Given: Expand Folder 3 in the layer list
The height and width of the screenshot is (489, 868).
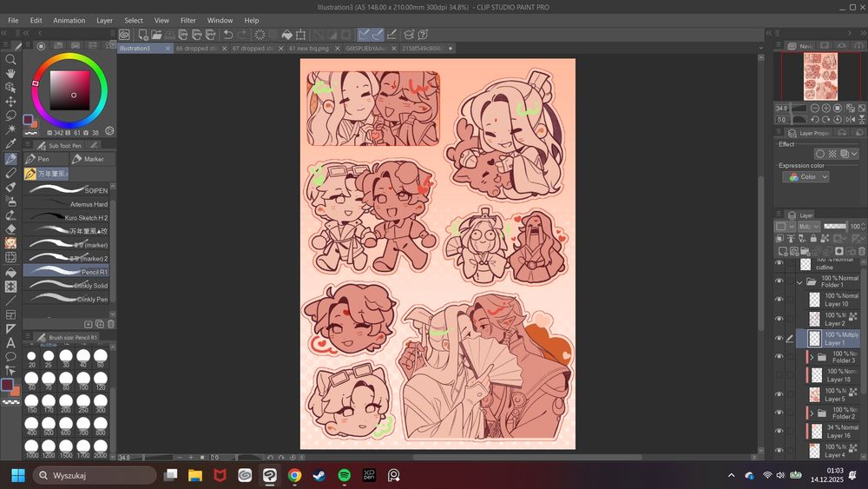Looking at the screenshot, I should click(812, 358).
